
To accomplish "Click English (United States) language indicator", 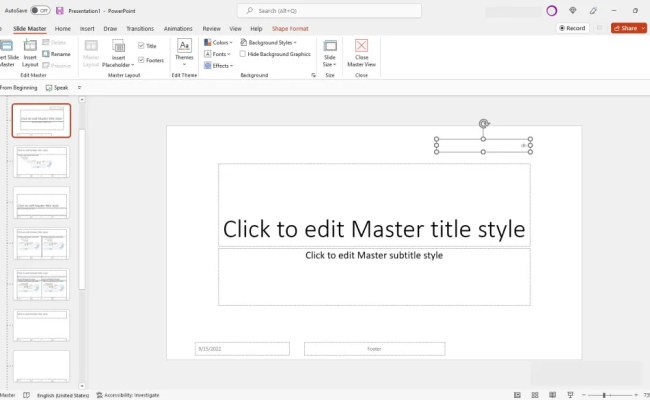I will 63,395.
